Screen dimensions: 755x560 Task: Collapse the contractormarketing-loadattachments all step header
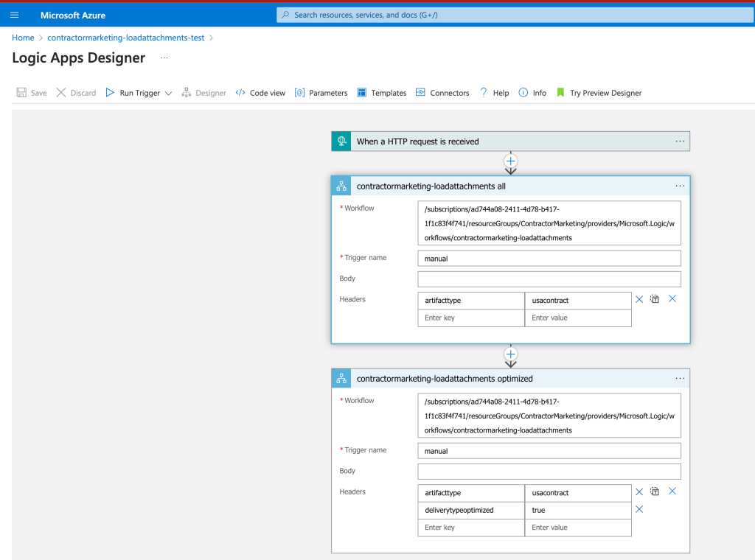click(x=510, y=186)
